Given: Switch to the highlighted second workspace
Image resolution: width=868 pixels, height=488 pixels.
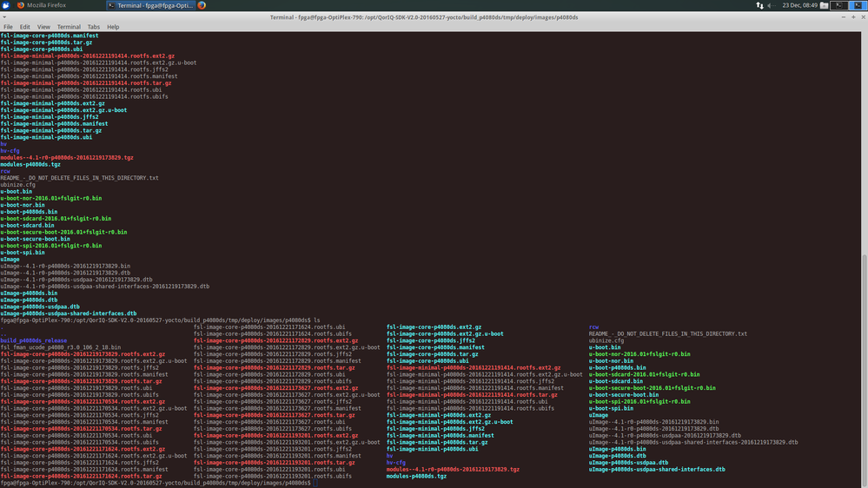Looking at the screenshot, I should tap(858, 5).
